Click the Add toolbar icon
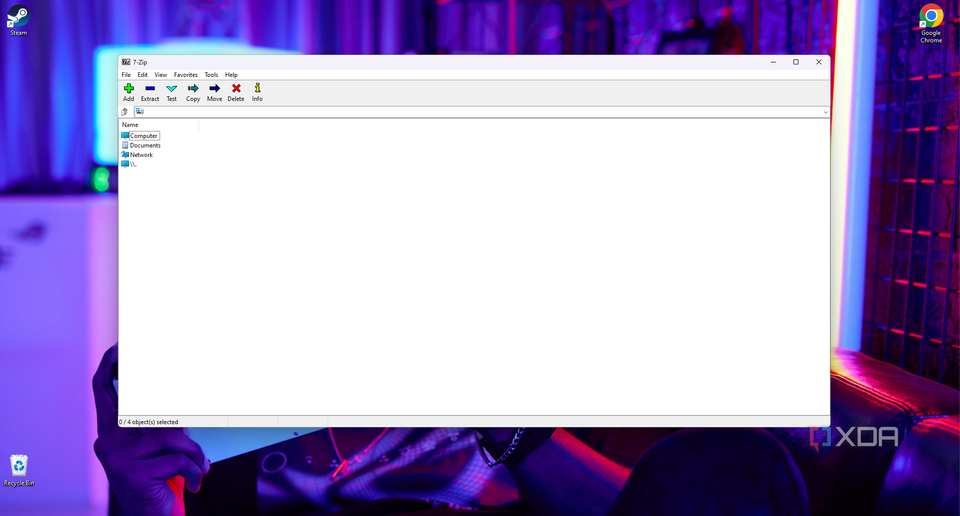 [x=129, y=89]
